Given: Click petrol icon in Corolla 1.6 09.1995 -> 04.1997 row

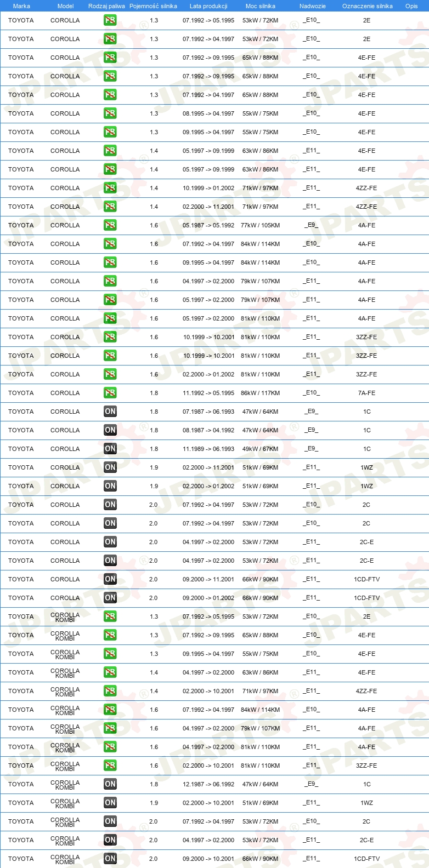Looking at the screenshot, I should (x=110, y=262).
